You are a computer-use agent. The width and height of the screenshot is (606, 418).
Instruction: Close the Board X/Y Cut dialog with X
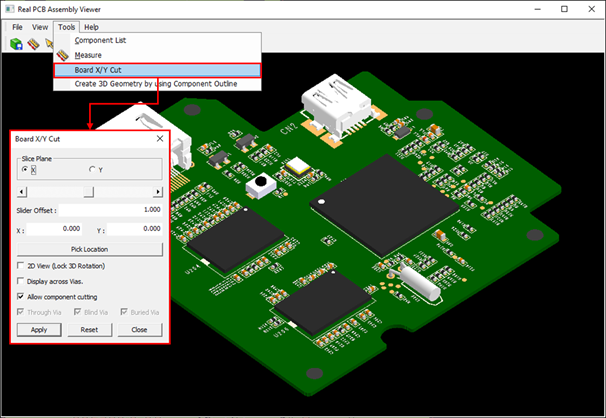[x=159, y=139]
